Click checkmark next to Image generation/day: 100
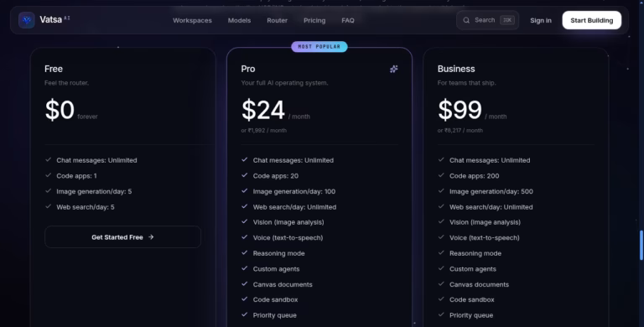Viewport: 644px width, 327px height. (244, 191)
